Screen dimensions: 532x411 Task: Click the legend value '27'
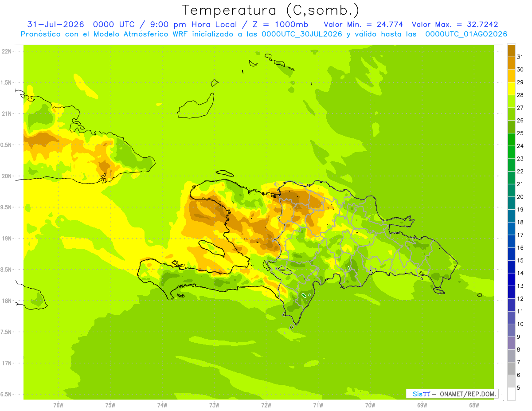pyautogui.click(x=520, y=108)
